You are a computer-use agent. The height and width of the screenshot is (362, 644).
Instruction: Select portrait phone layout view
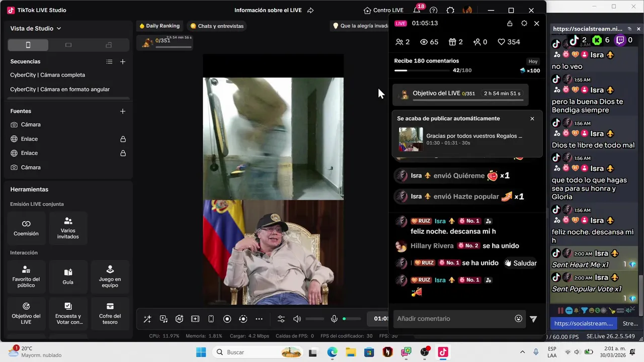[x=28, y=45]
